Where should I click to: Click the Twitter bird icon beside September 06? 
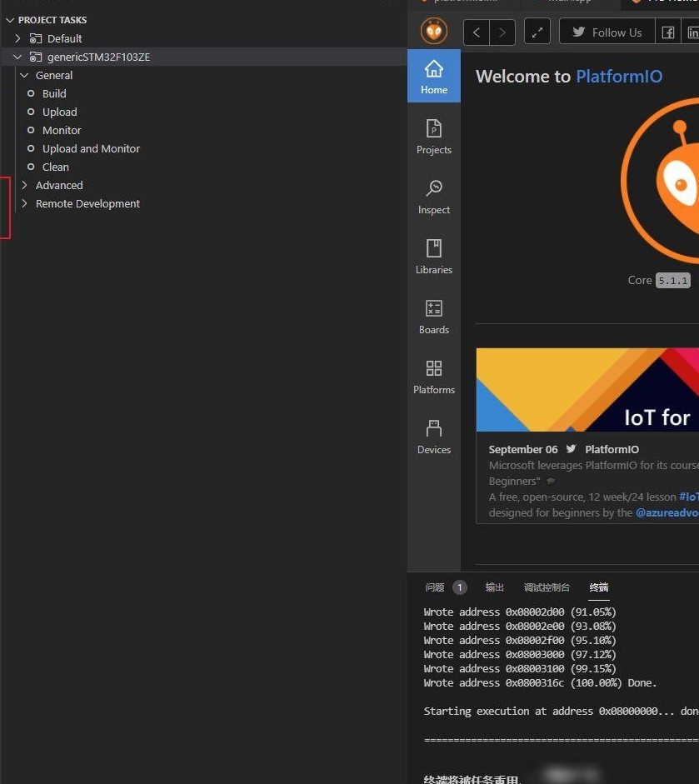point(571,449)
